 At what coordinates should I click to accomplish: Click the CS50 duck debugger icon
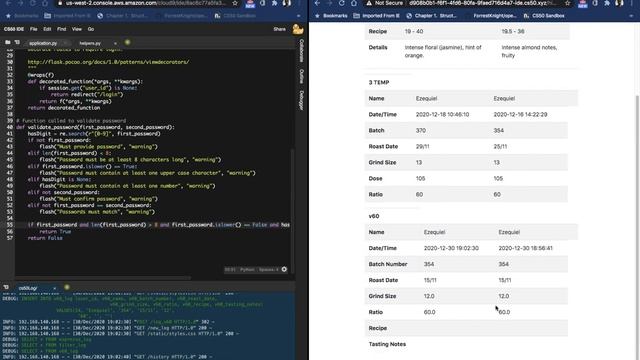point(298,29)
